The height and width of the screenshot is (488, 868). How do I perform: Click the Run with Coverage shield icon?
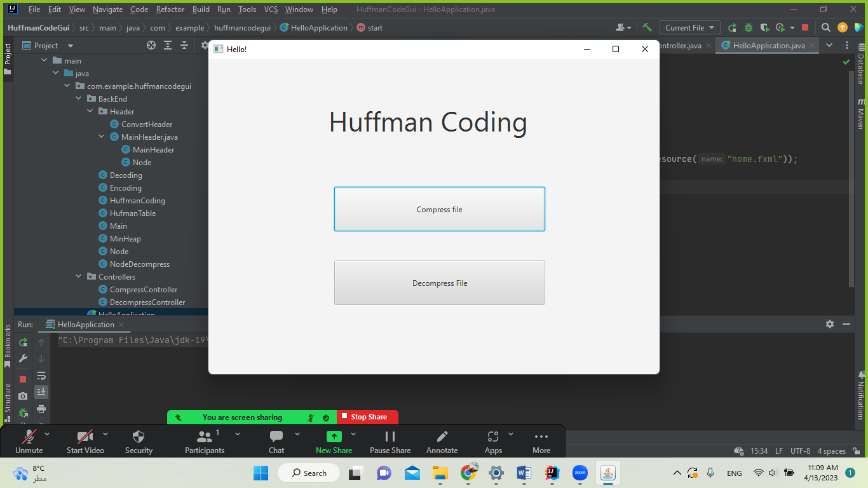tap(764, 27)
